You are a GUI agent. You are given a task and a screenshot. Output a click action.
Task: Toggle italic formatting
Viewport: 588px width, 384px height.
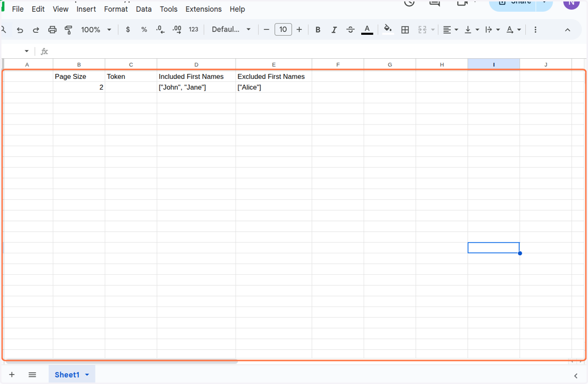pyautogui.click(x=334, y=30)
